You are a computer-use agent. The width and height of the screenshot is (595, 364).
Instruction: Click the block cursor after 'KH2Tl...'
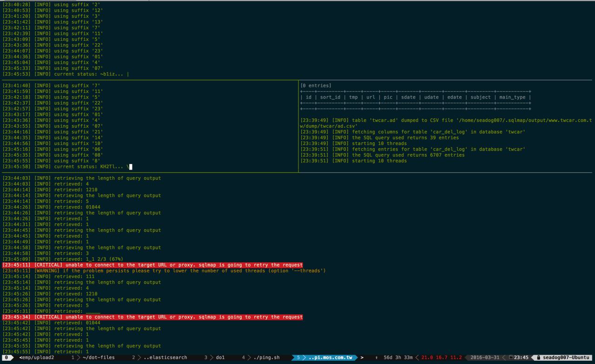click(x=131, y=166)
